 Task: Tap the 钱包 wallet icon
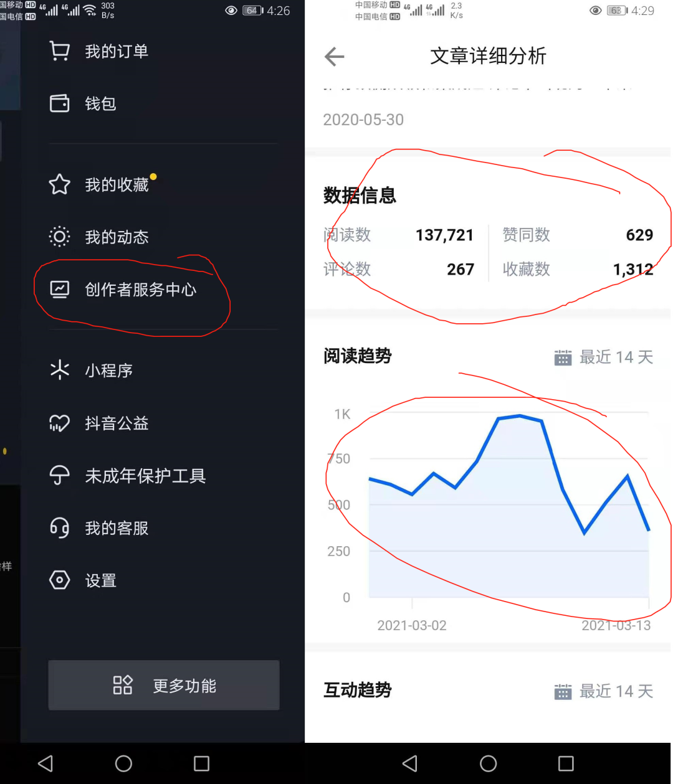[x=59, y=103]
